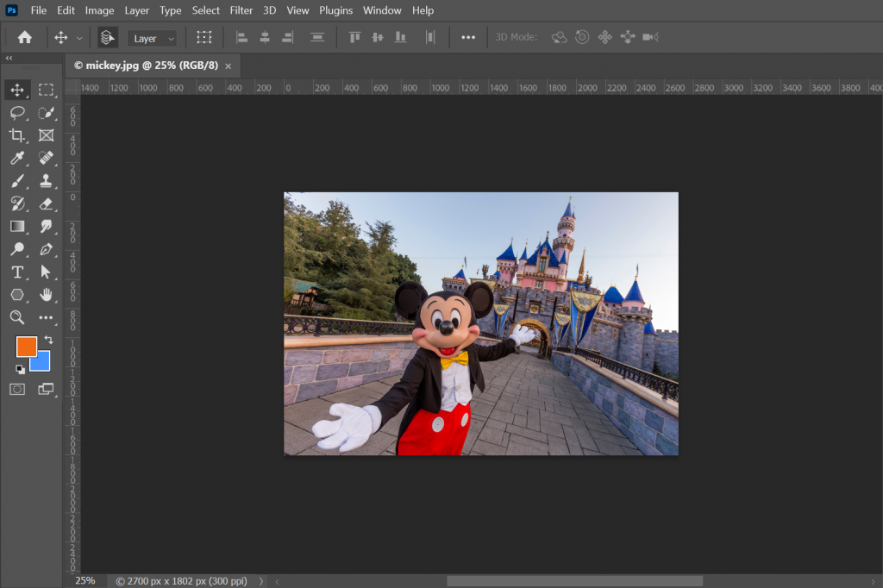Click the 25% zoom level field
The height and width of the screenshot is (588, 883).
85,580
